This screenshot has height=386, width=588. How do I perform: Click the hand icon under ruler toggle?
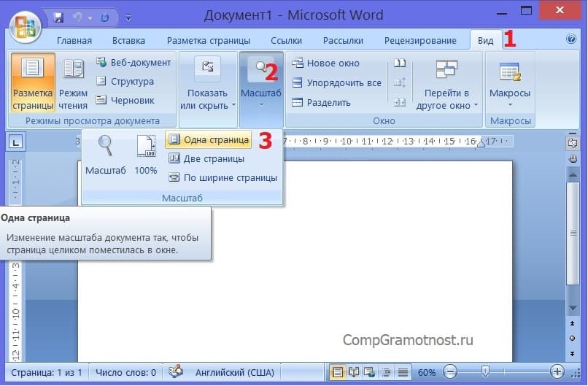[x=573, y=158]
